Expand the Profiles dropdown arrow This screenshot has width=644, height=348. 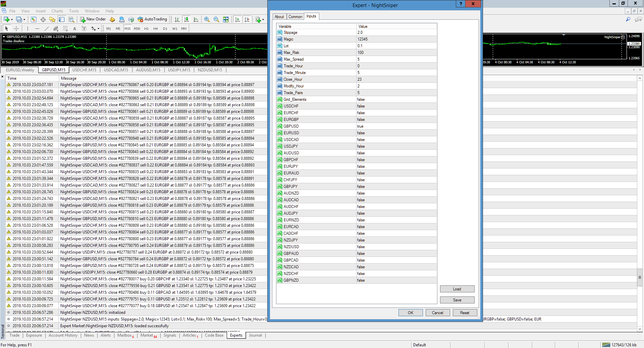coord(24,19)
